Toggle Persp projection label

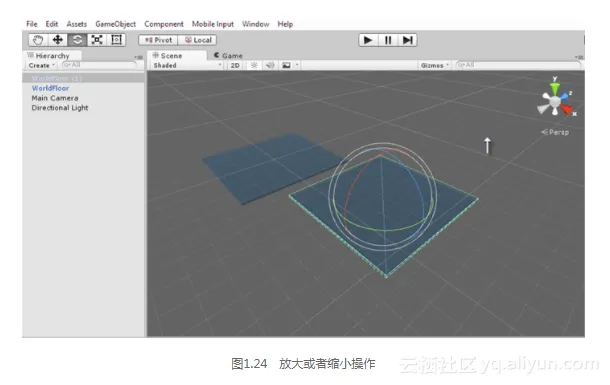click(x=555, y=132)
